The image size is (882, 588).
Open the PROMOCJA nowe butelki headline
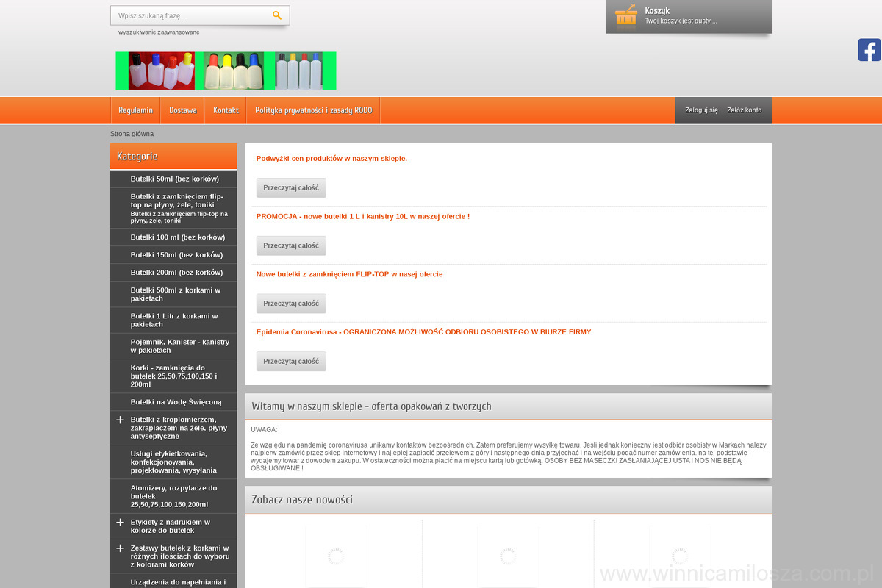(362, 216)
